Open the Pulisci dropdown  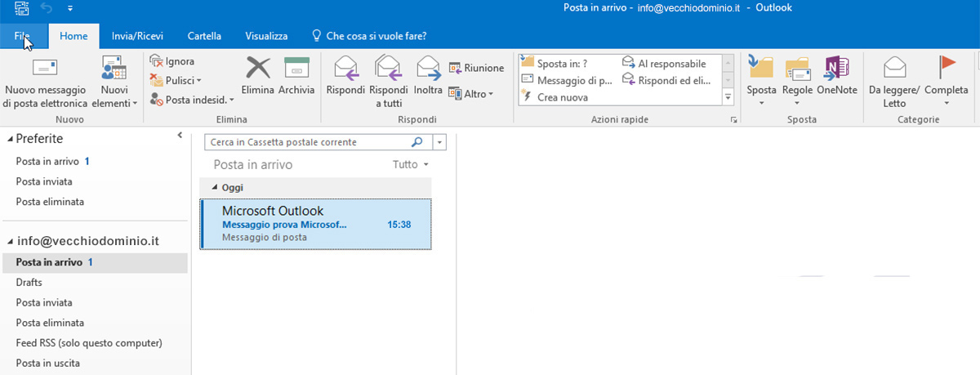176,80
